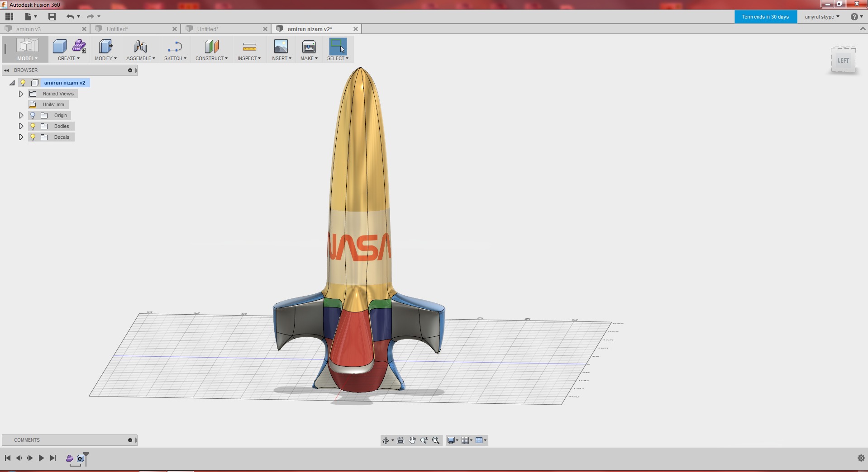Screen dimensions: 868x472
Task: Switch to the amirun v3 tab
Action: (29, 28)
